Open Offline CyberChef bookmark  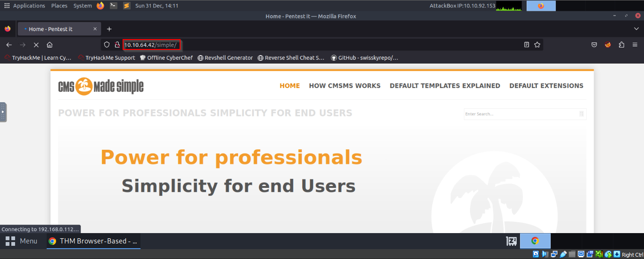(166, 58)
